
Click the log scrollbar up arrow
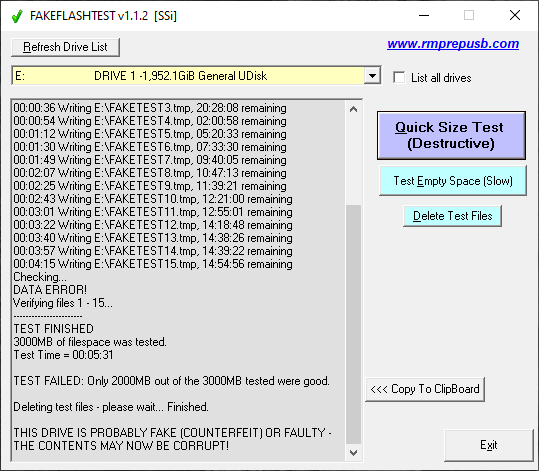[x=353, y=110]
